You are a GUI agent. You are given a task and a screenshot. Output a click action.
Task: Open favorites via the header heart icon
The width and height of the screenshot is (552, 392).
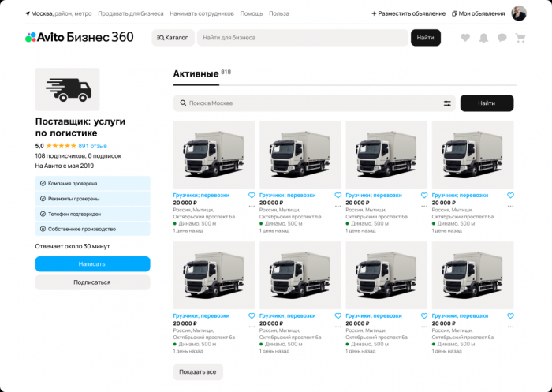coord(465,38)
